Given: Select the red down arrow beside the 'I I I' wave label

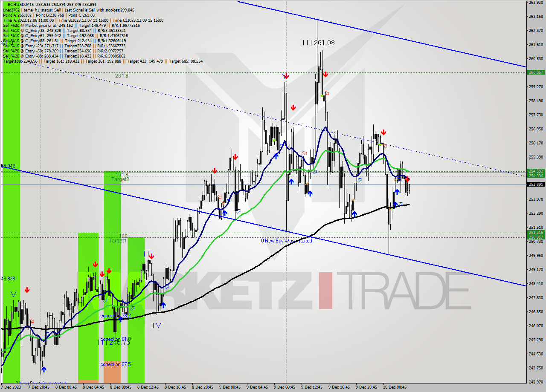Looking at the screenshot, I should pyautogui.click(x=151, y=257).
